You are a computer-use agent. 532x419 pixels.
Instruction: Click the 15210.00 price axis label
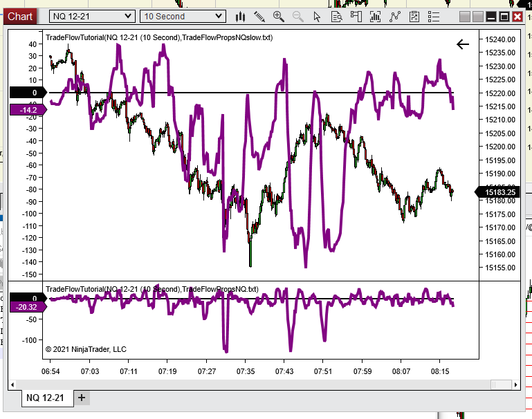click(500, 120)
